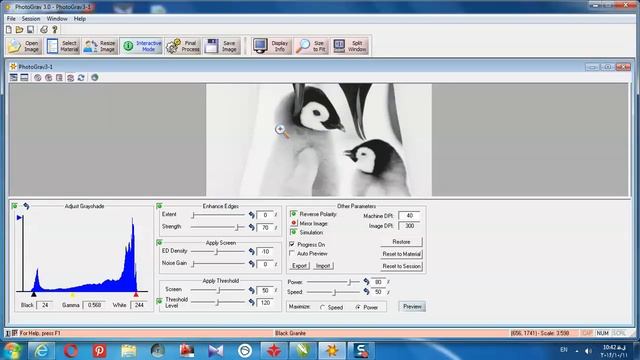Click the Power slider handle
The image size is (640, 360).
349,282
